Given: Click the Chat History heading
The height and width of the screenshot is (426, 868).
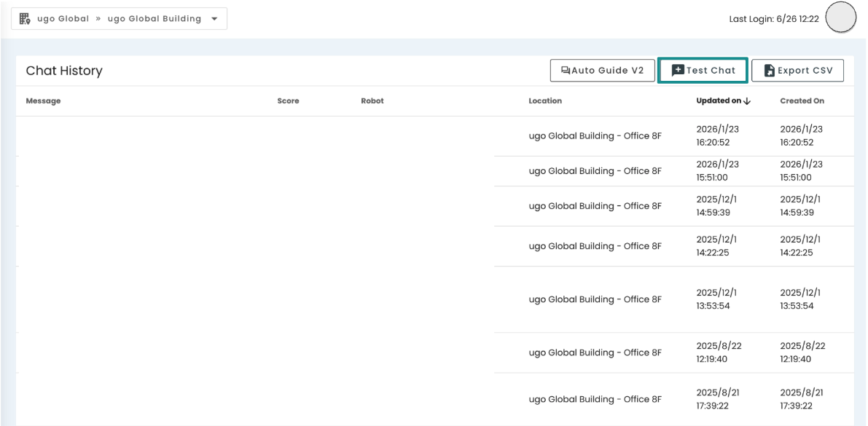Looking at the screenshot, I should [x=64, y=71].
